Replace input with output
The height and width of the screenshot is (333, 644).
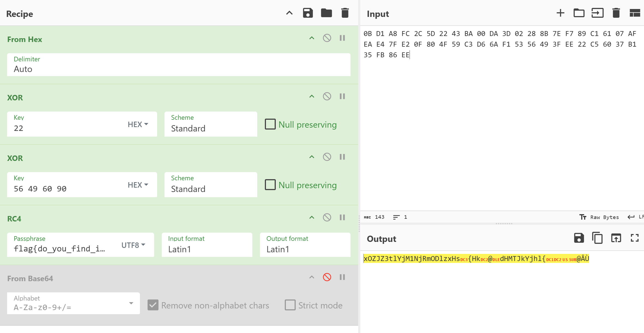click(x=616, y=238)
